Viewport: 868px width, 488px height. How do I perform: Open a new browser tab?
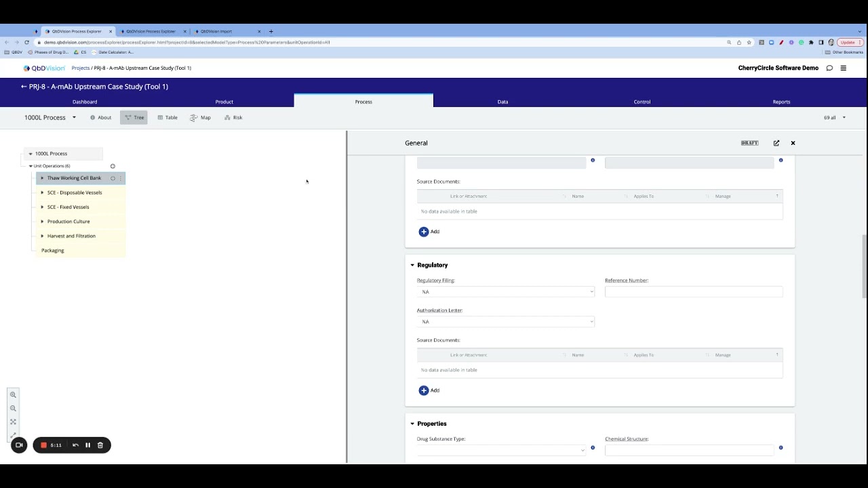pos(271,31)
